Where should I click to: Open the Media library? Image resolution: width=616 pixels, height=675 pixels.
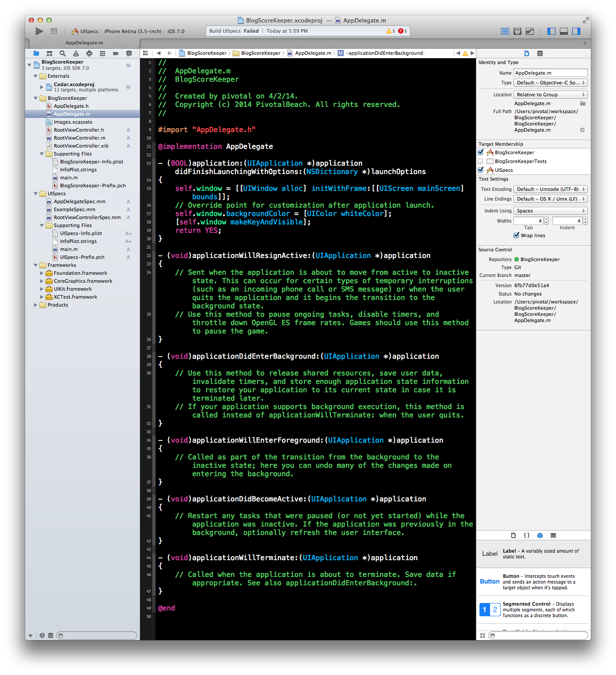click(553, 535)
